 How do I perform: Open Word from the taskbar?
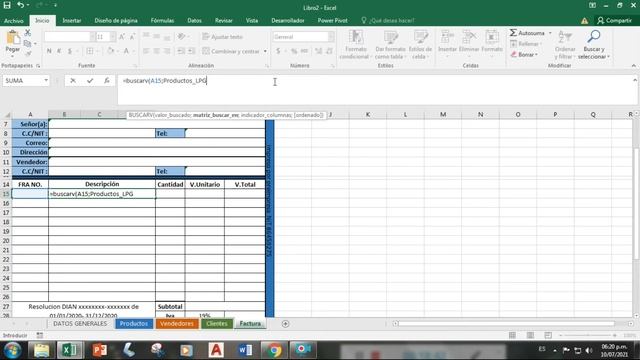click(x=245, y=350)
